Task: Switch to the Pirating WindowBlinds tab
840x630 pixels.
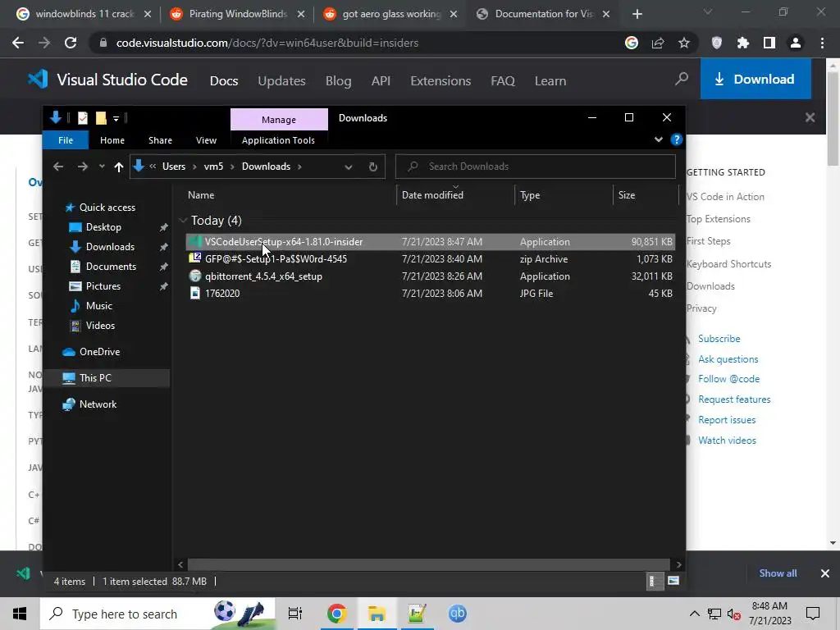Action: [x=238, y=14]
